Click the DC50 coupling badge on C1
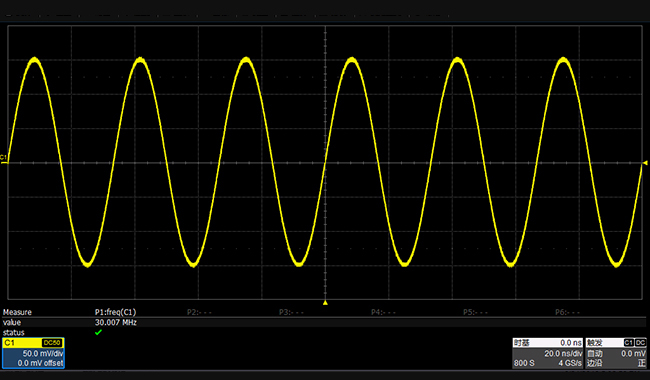The height and width of the screenshot is (380, 650). [52, 343]
